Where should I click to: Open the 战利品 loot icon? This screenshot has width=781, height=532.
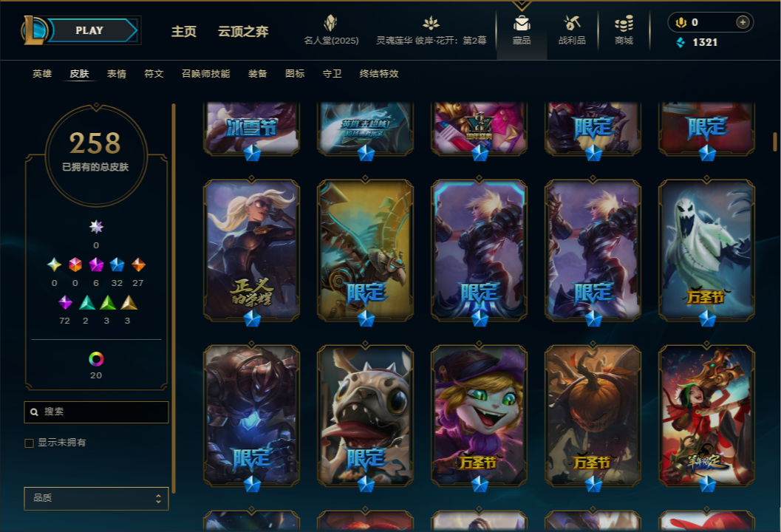(x=572, y=23)
